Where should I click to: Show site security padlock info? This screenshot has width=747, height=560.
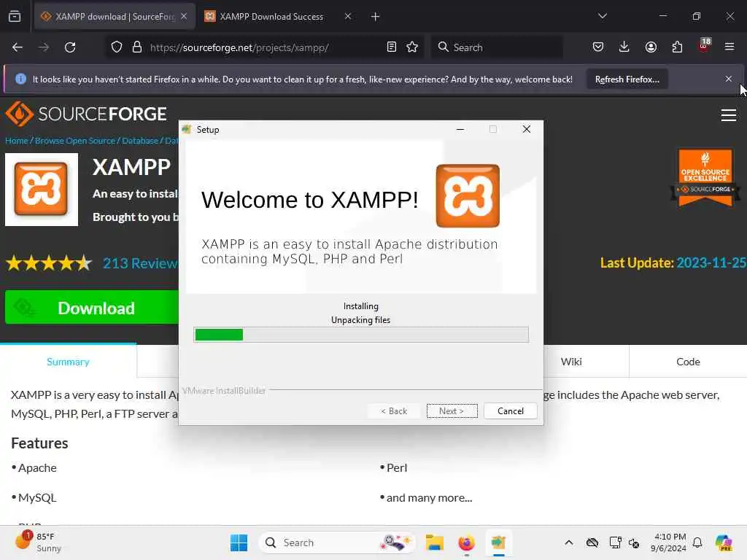coord(137,47)
